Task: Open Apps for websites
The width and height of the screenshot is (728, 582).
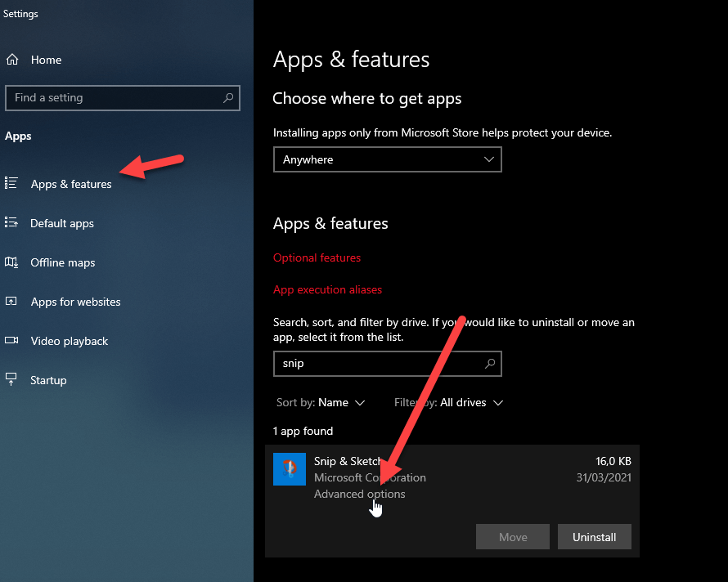Action: [x=76, y=302]
